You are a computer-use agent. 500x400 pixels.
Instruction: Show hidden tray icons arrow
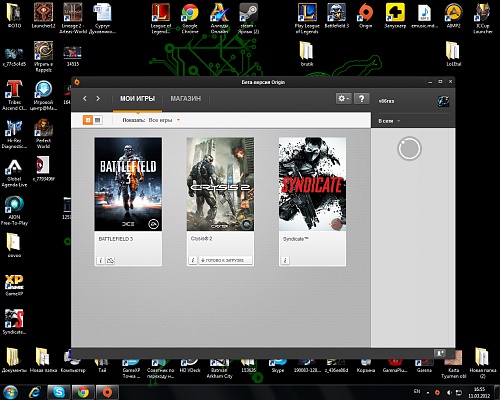[428, 393]
